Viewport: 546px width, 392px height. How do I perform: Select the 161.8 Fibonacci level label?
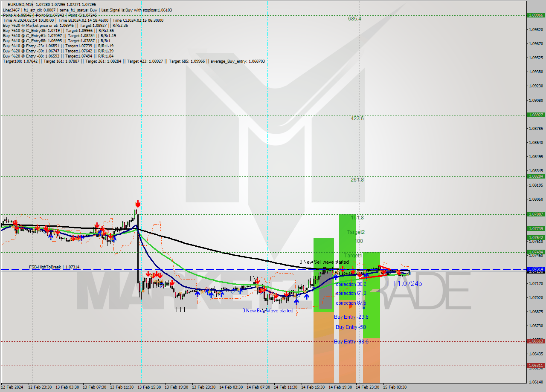tap(357, 218)
